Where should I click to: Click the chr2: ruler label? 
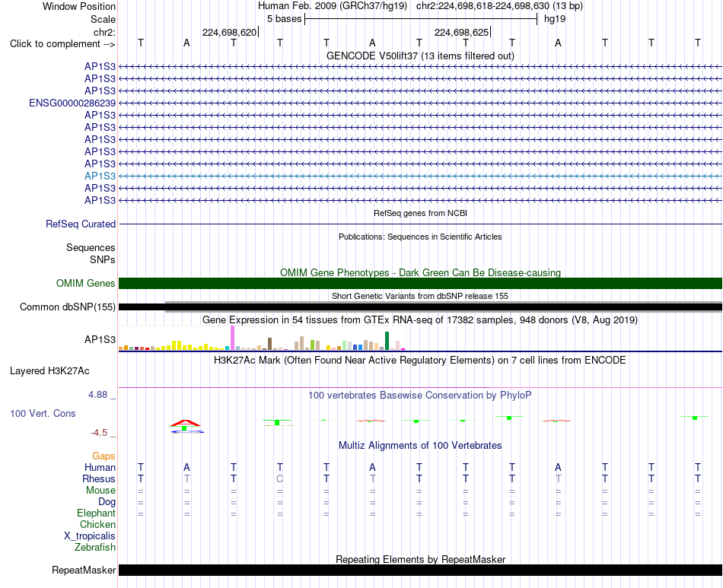(x=104, y=32)
